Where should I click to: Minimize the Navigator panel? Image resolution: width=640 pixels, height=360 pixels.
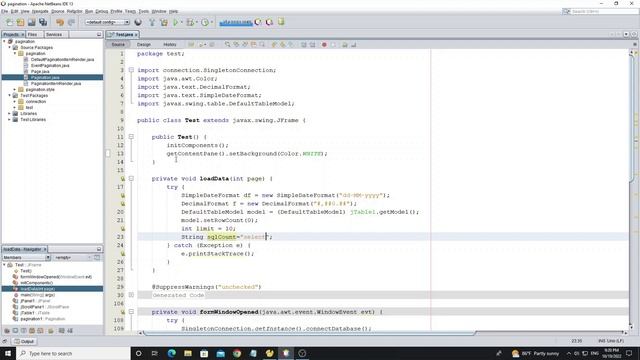click(99, 249)
